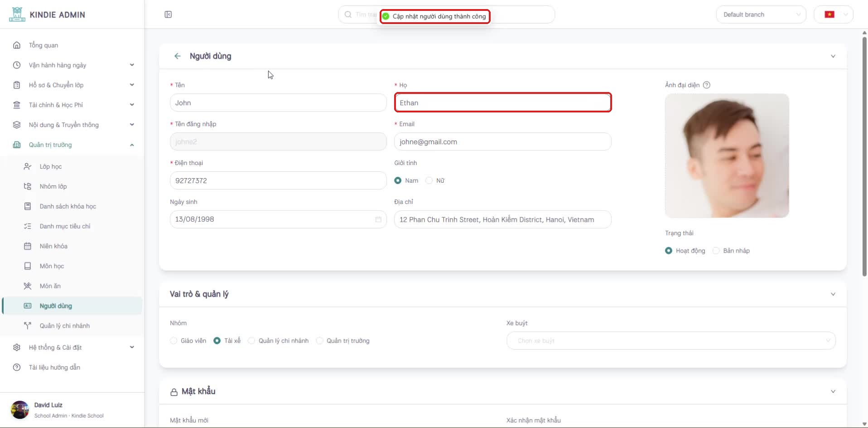Image resolution: width=868 pixels, height=428 pixels.
Task: Open Niên khóa menu item
Action: coord(72,246)
